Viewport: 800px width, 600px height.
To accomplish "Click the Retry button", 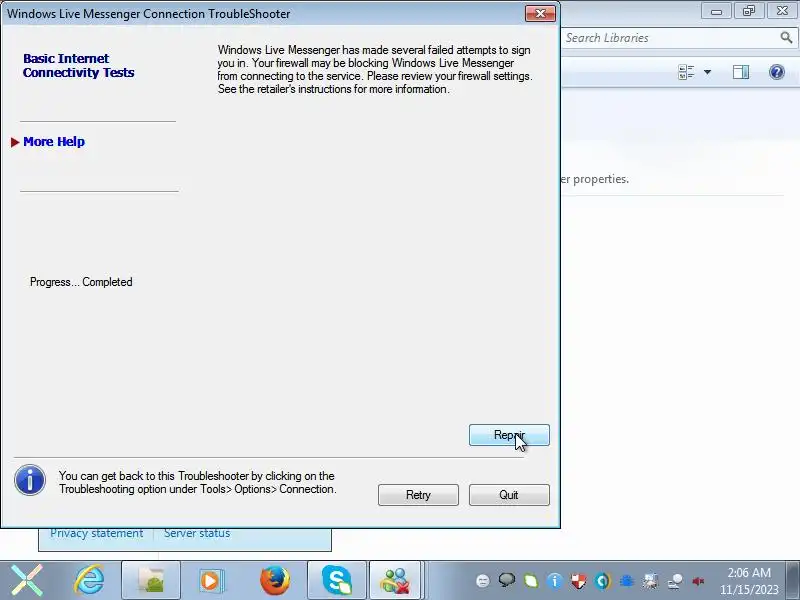I will (x=418, y=495).
